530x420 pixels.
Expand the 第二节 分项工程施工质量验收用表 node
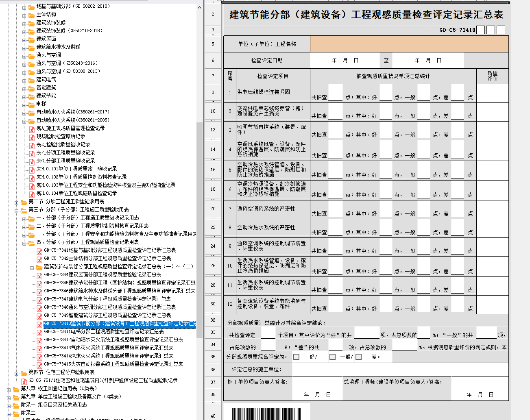(17, 202)
